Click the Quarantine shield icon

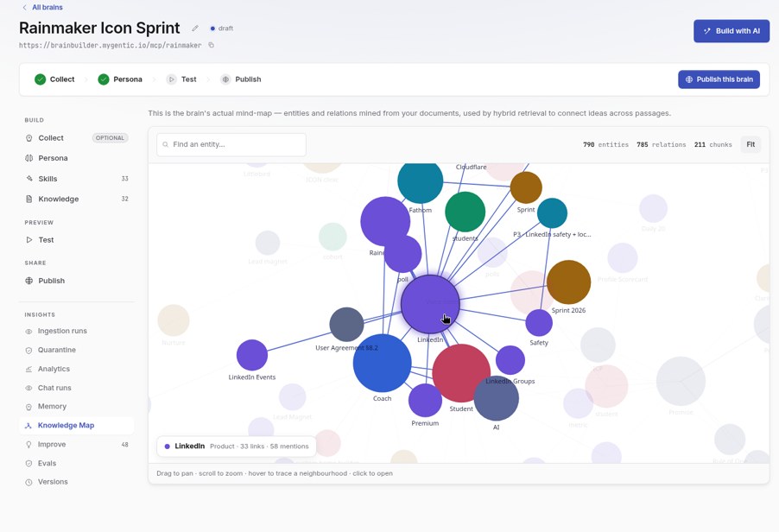pos(28,350)
